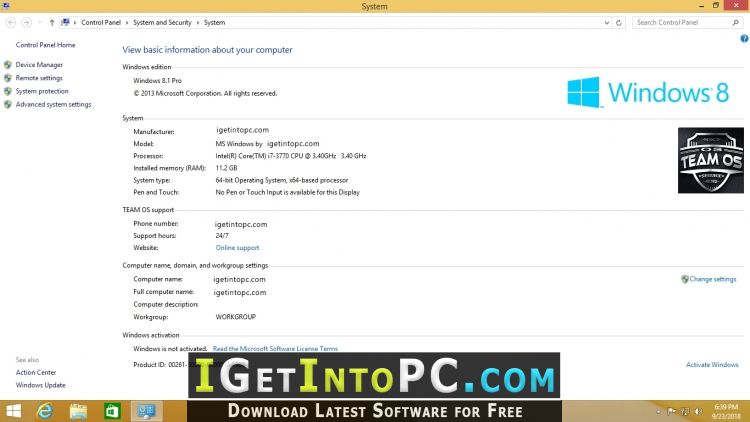
Task: Open System protection link
Action: click(42, 91)
